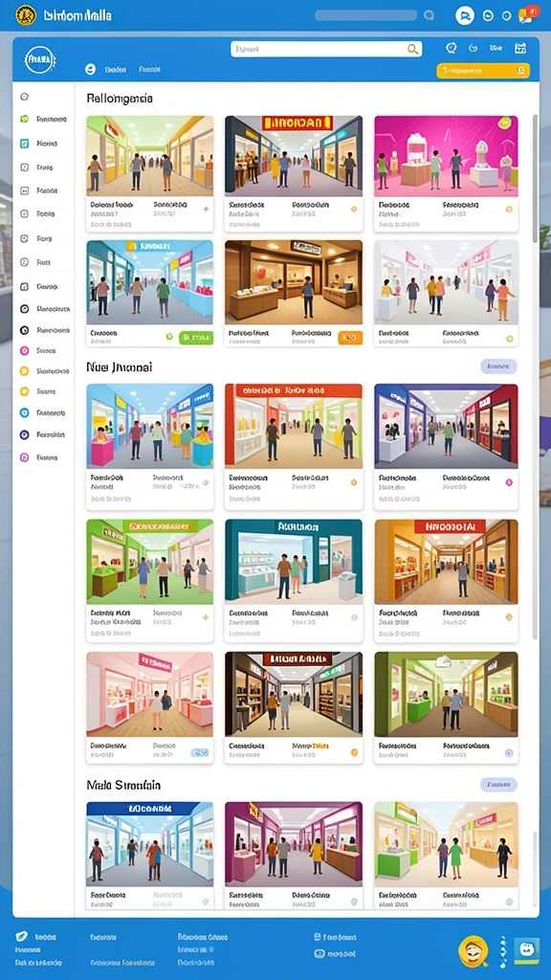Image resolution: width=551 pixels, height=980 pixels.
Task: Click the speech bubble icon in the blue header
Action: (452, 48)
